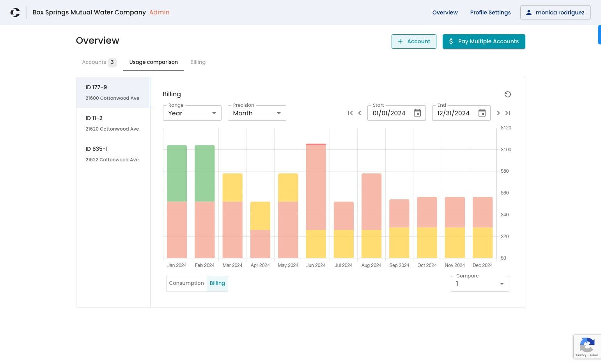The width and height of the screenshot is (601, 364).
Task: Click the company logo icon
Action: click(x=15, y=12)
